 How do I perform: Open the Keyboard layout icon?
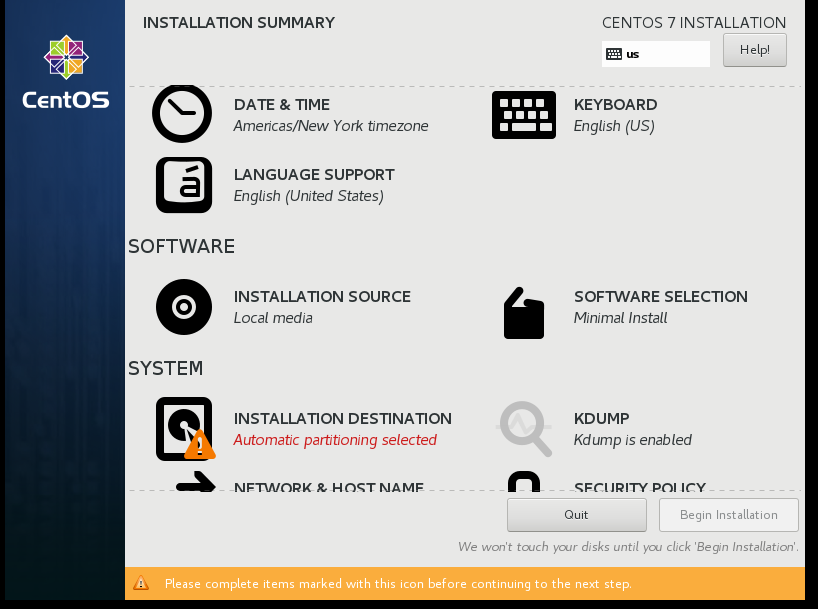point(524,115)
